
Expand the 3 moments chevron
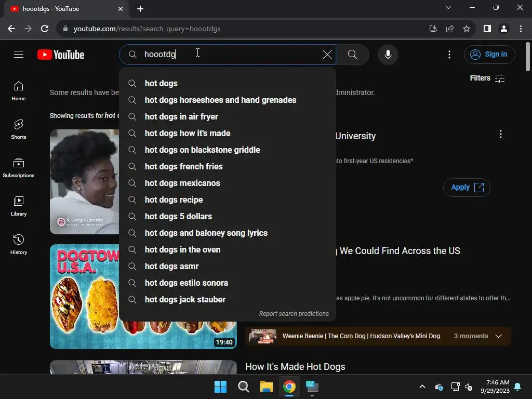pyautogui.click(x=498, y=336)
